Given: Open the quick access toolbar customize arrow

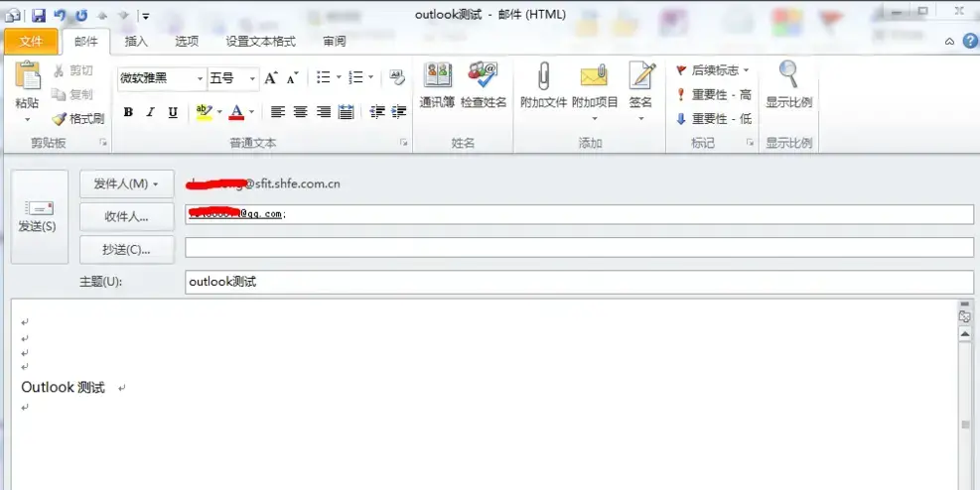Looking at the screenshot, I should pyautogui.click(x=145, y=16).
